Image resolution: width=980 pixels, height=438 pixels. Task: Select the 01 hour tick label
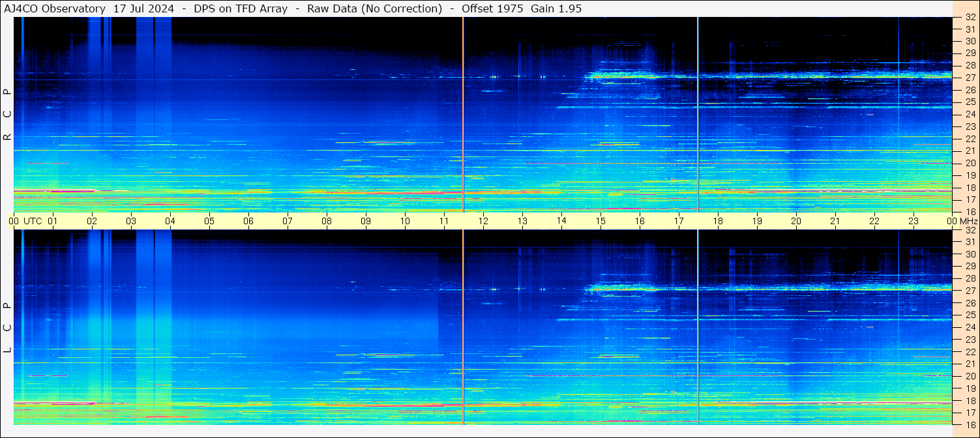point(53,221)
